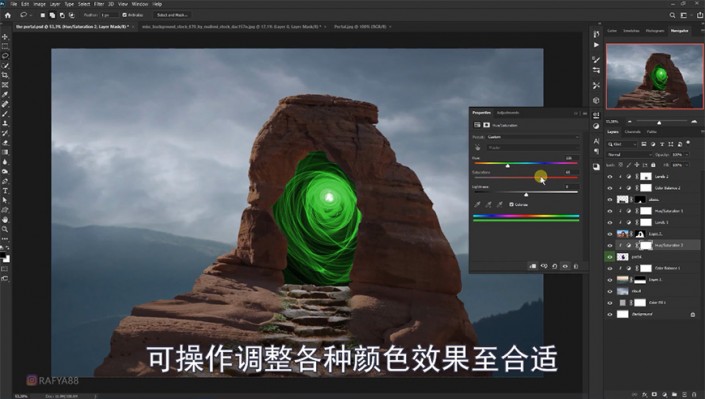
Task: Select the Crop tool
Action: (x=5, y=75)
